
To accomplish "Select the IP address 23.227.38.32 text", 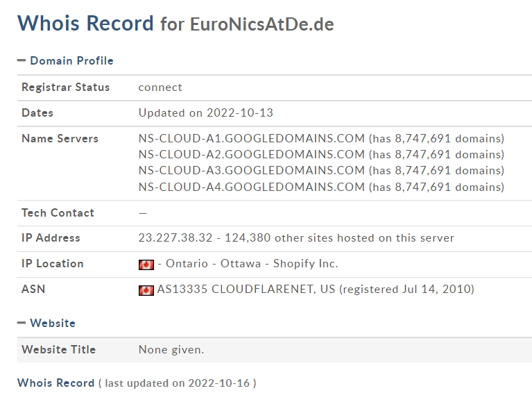I will pos(175,237).
